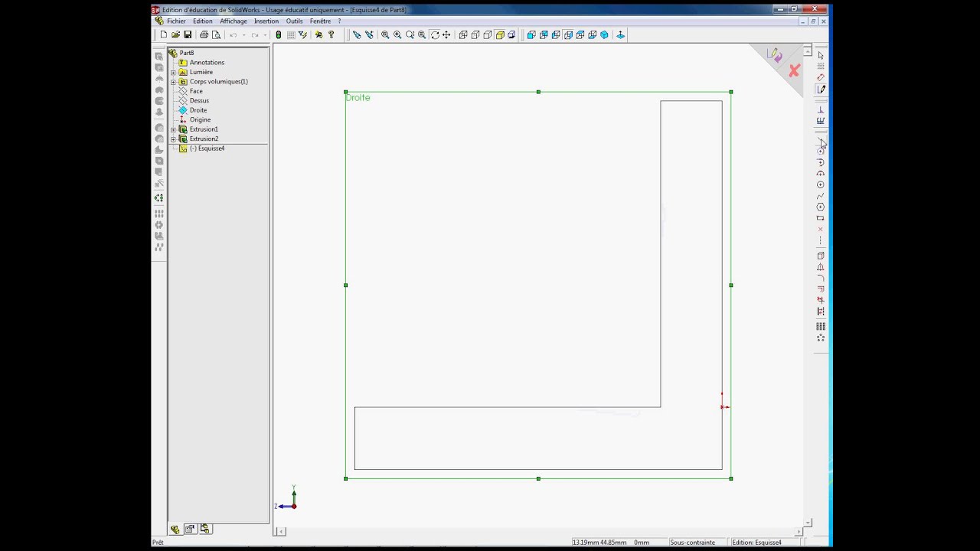Click the Mirror Entities icon
The image size is (980, 551).
tap(821, 267)
